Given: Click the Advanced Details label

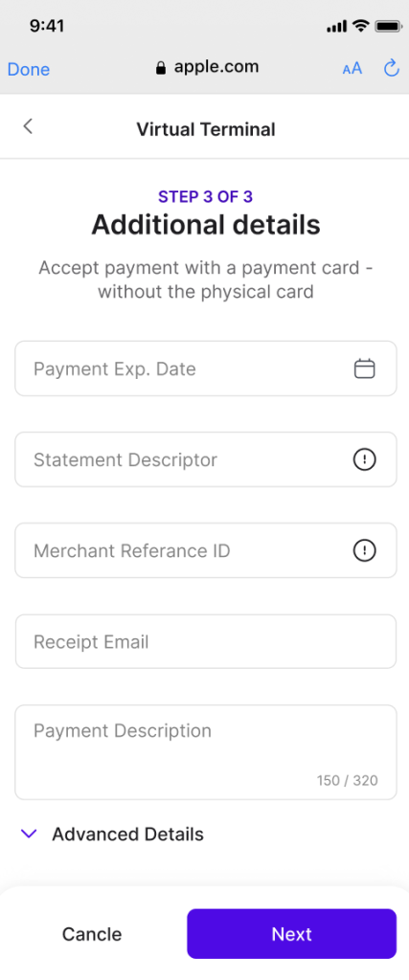Looking at the screenshot, I should (127, 834).
